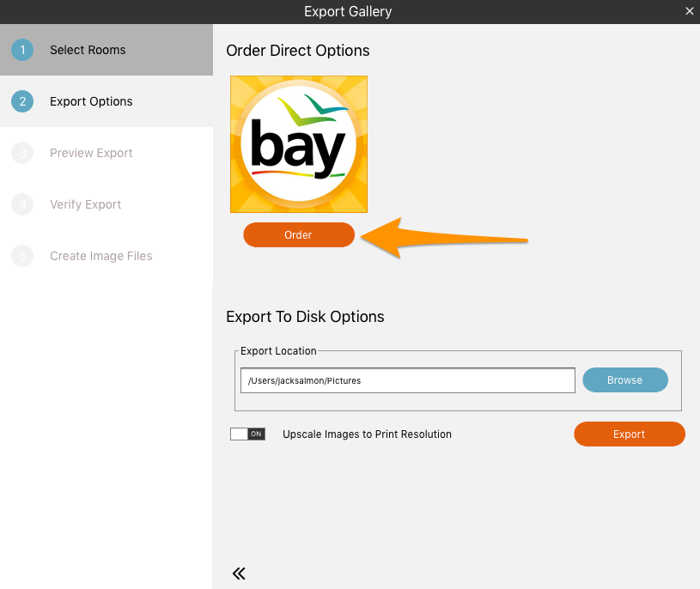
Task: Click the orange Order button
Action: click(x=299, y=234)
